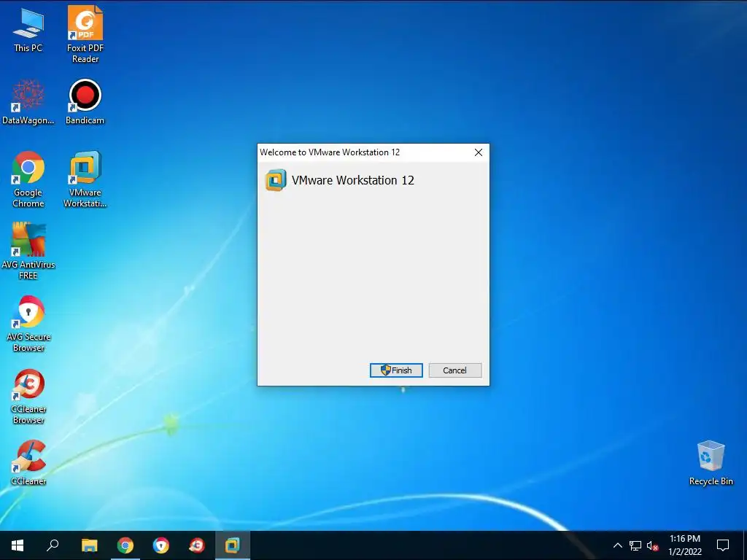Click Cancel in the VMware Workstation dialog
The width and height of the screenshot is (747, 560).
click(x=455, y=370)
